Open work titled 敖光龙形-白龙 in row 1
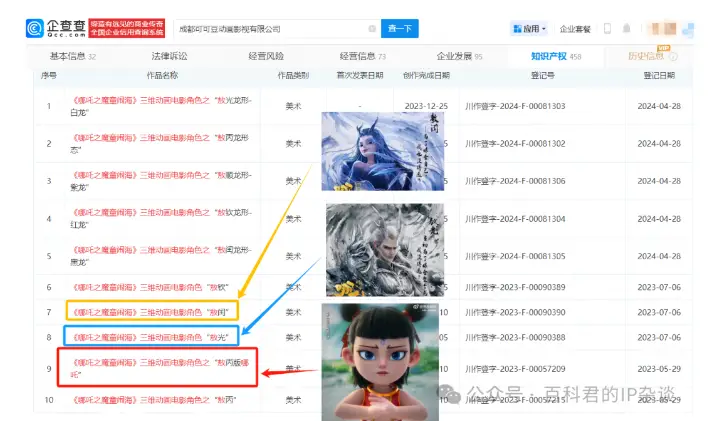The height and width of the screenshot is (421, 724). click(161, 106)
